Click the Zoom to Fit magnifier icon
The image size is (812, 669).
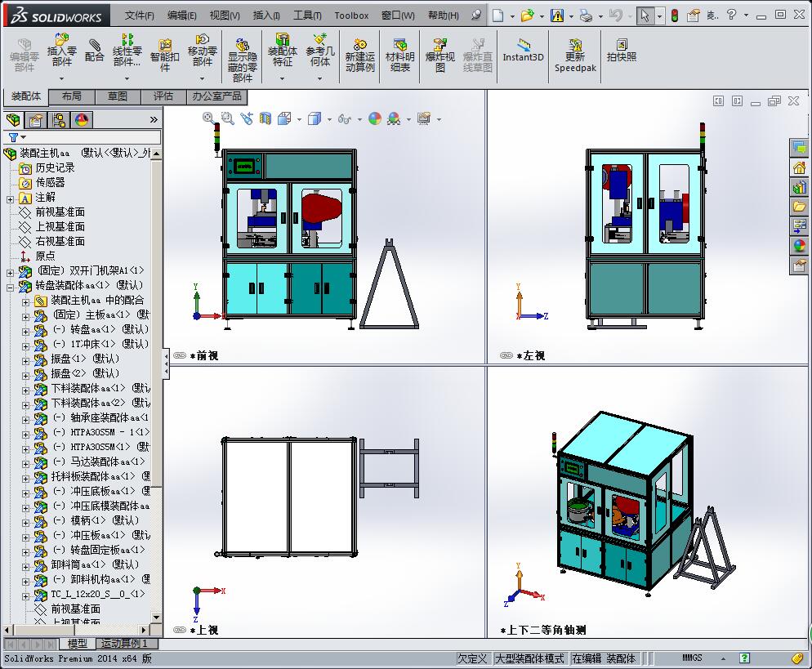point(208,118)
